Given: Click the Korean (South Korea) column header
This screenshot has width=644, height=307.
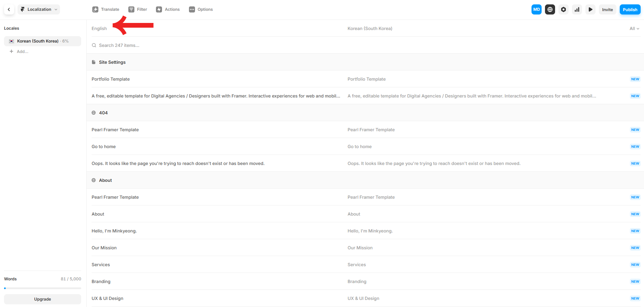Looking at the screenshot, I should coord(370,29).
